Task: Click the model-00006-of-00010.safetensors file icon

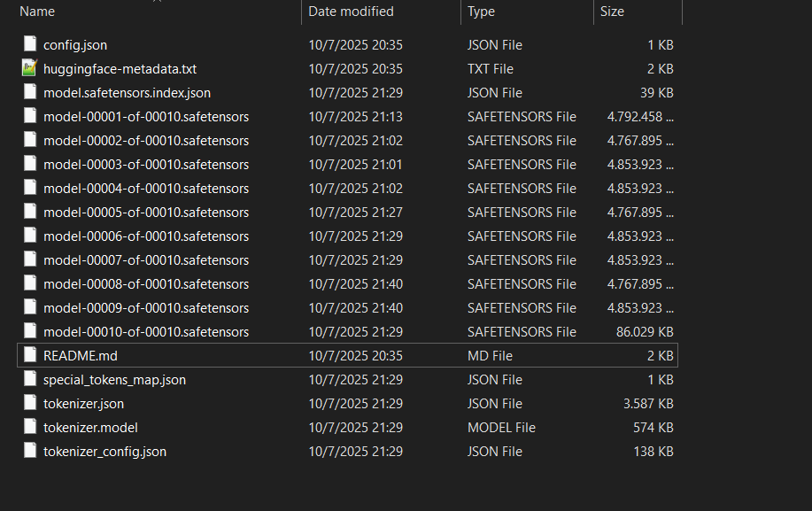Action: tap(30, 235)
